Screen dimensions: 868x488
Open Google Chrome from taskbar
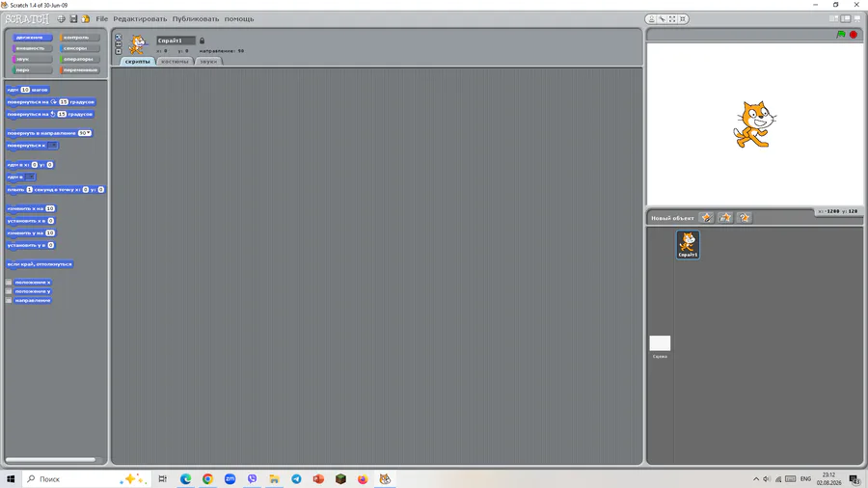207,479
